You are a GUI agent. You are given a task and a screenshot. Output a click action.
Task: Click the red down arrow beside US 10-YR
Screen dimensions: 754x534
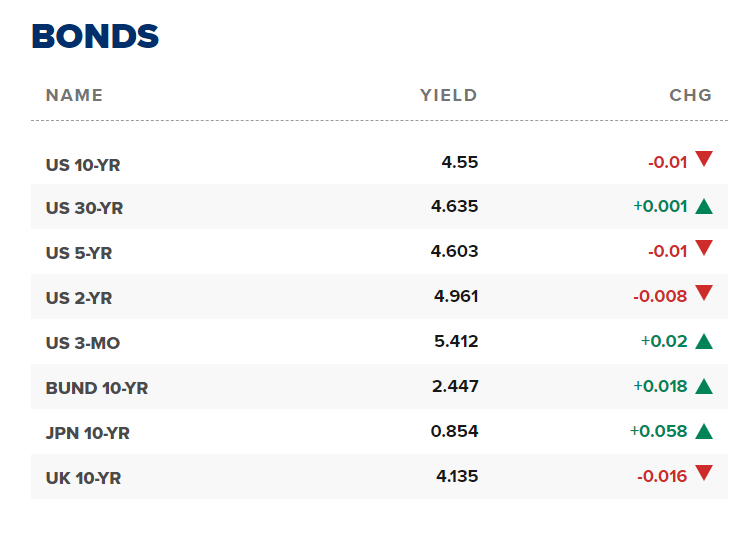coord(704,159)
